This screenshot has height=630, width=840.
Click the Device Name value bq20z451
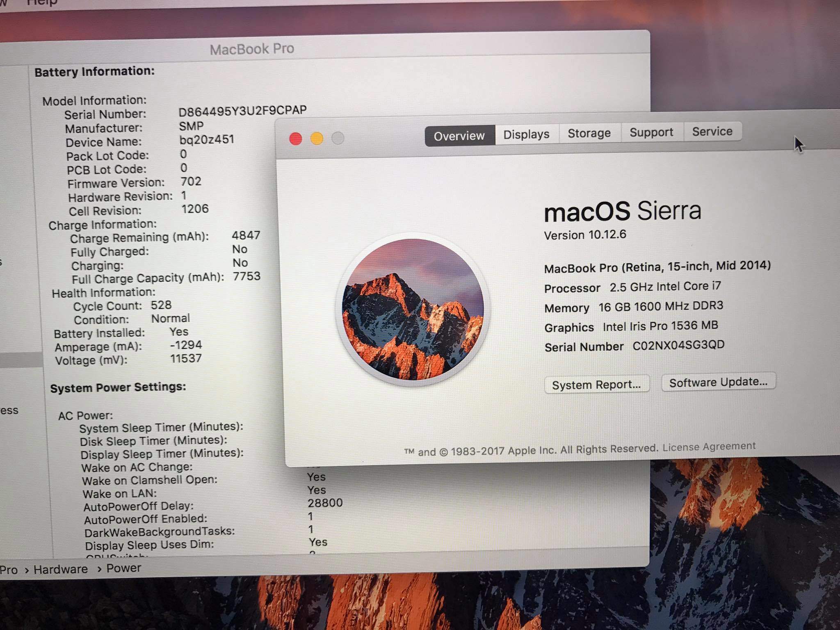tap(207, 139)
